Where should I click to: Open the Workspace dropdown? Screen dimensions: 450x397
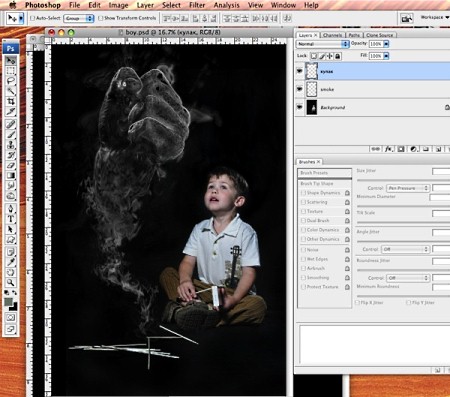pos(435,17)
